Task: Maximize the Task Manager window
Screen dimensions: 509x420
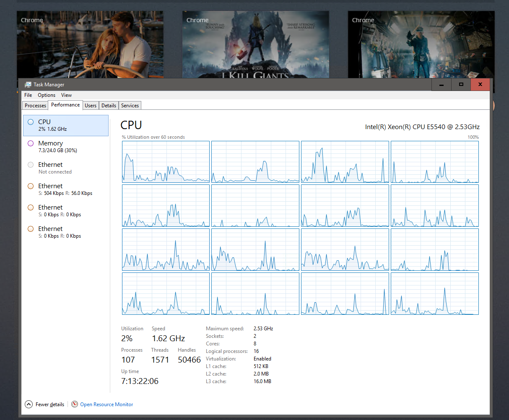Action: tap(461, 85)
